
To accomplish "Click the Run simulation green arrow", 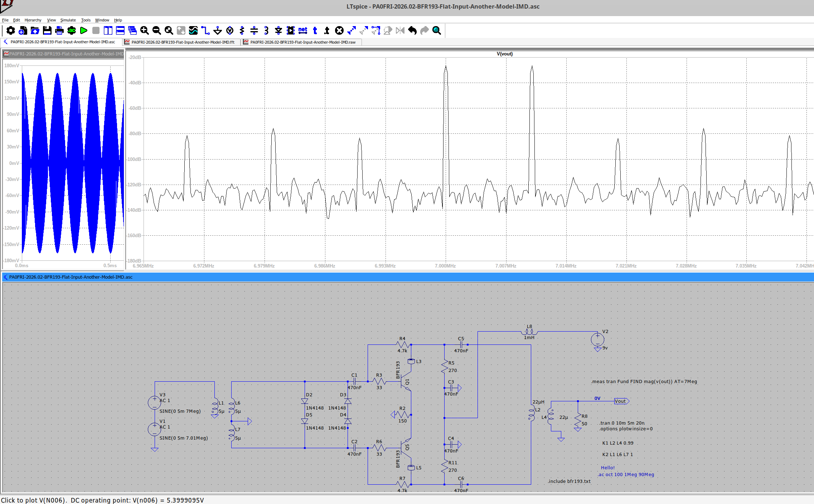I will pos(84,31).
